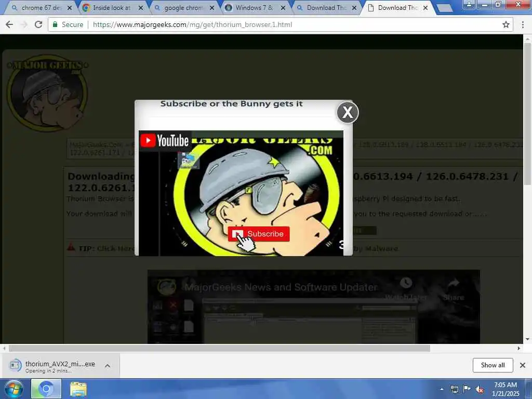Screen dimensions: 532x399
Task: Click the Chrome icon in the taskbar
Action: click(x=46, y=389)
